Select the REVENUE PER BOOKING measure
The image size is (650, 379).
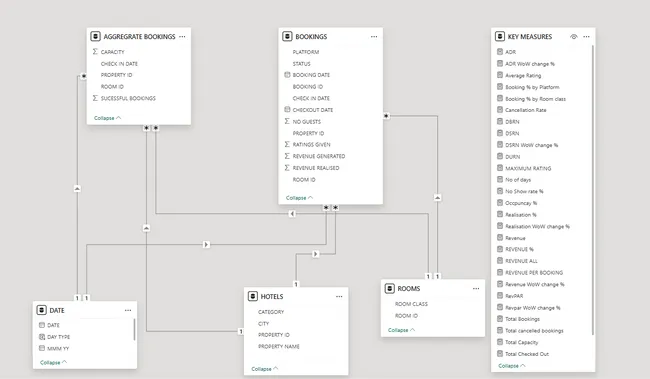[530, 273]
